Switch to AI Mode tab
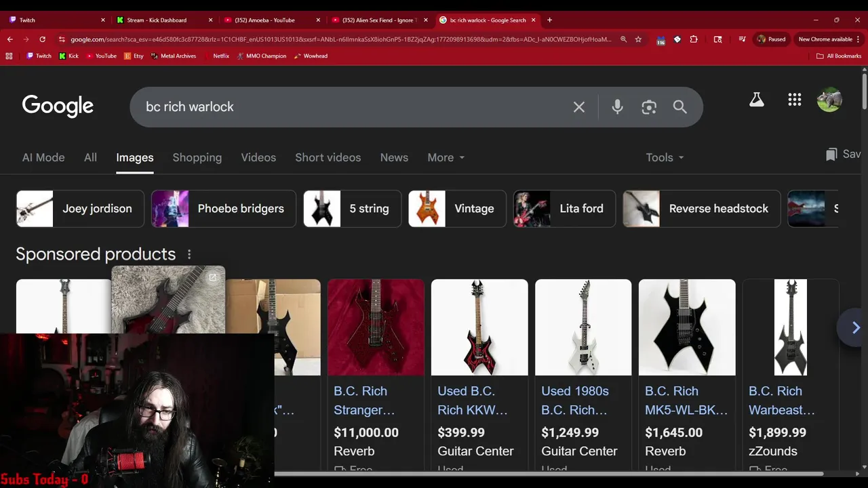Viewport: 868px width, 488px height. click(43, 157)
